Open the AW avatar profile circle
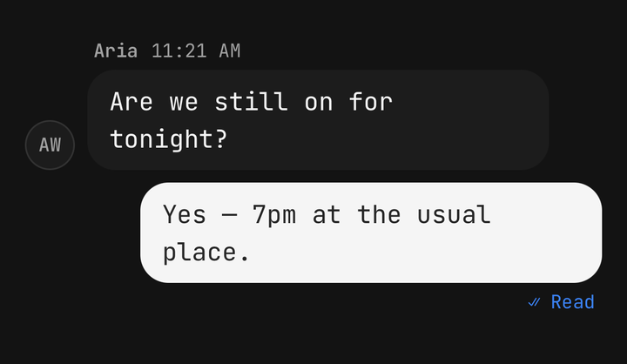 (50, 145)
